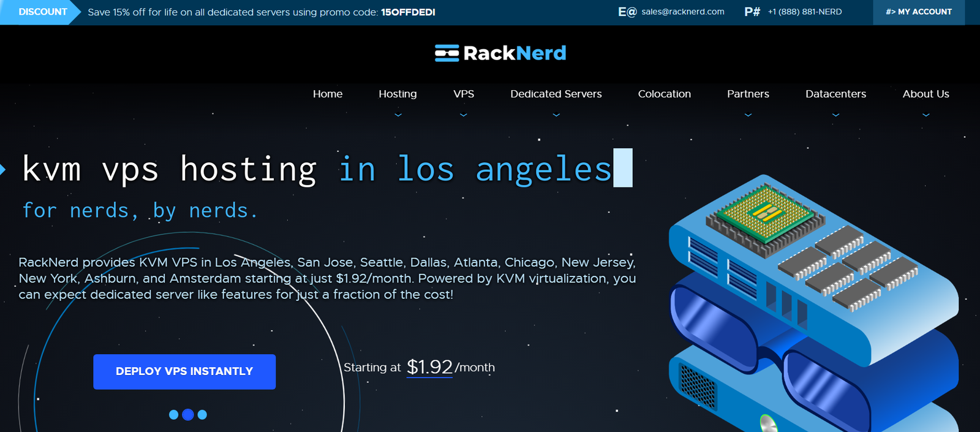
Task: Expand the chevron under Dedicated Servers
Action: click(x=556, y=115)
